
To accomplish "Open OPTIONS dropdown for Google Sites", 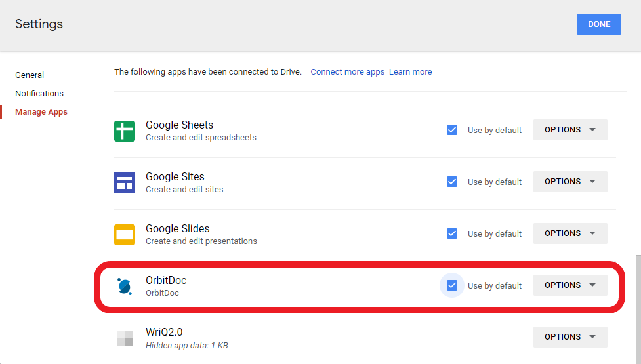I will pyautogui.click(x=570, y=182).
